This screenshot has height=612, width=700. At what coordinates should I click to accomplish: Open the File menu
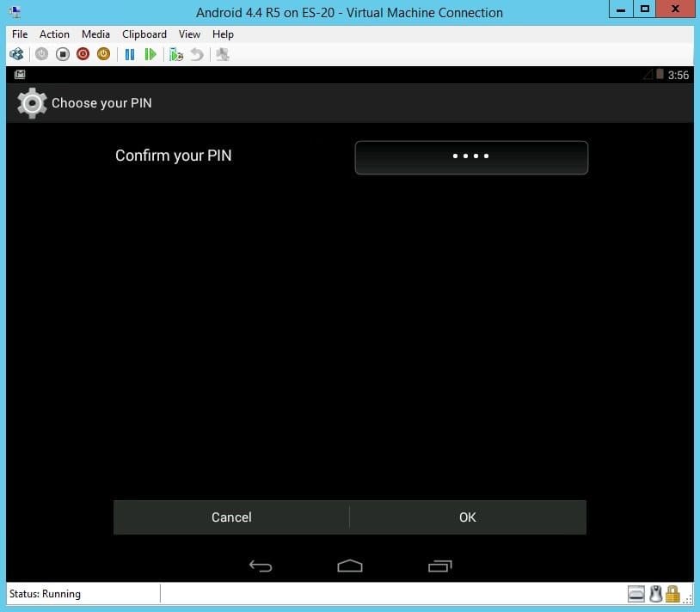coord(20,34)
